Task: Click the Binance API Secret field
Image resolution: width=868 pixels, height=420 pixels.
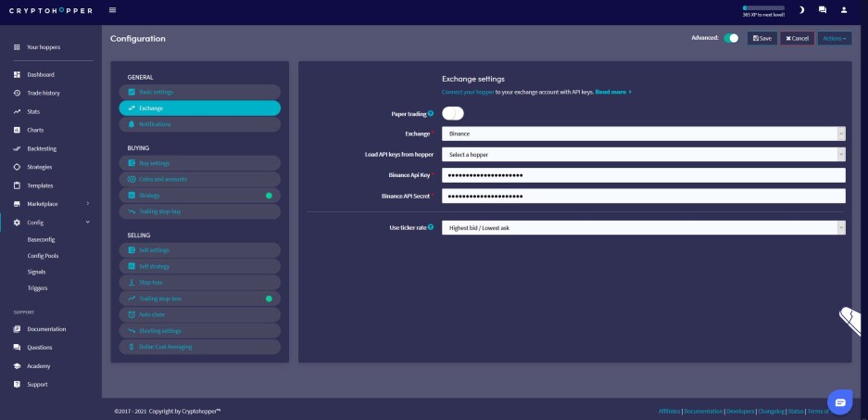Action: (644, 197)
